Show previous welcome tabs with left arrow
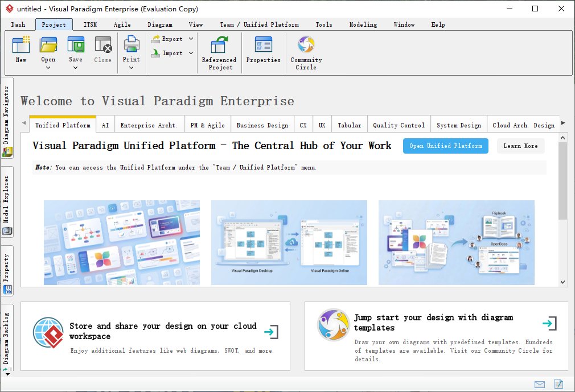 (x=24, y=123)
